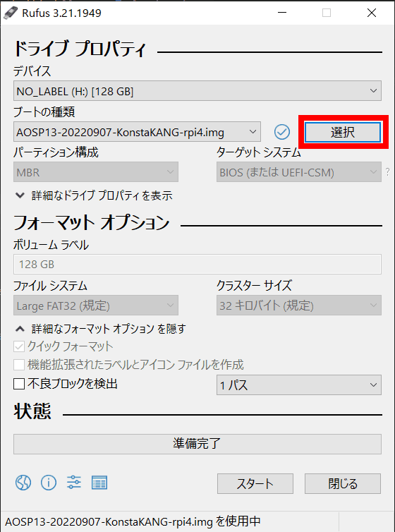
Task: Click the target system help question mark
Action: click(387, 172)
